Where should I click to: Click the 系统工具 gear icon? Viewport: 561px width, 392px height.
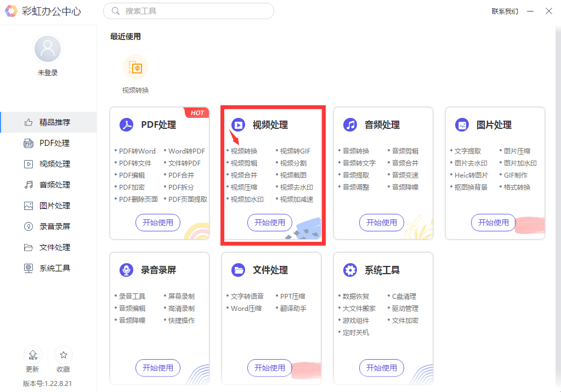coord(350,270)
